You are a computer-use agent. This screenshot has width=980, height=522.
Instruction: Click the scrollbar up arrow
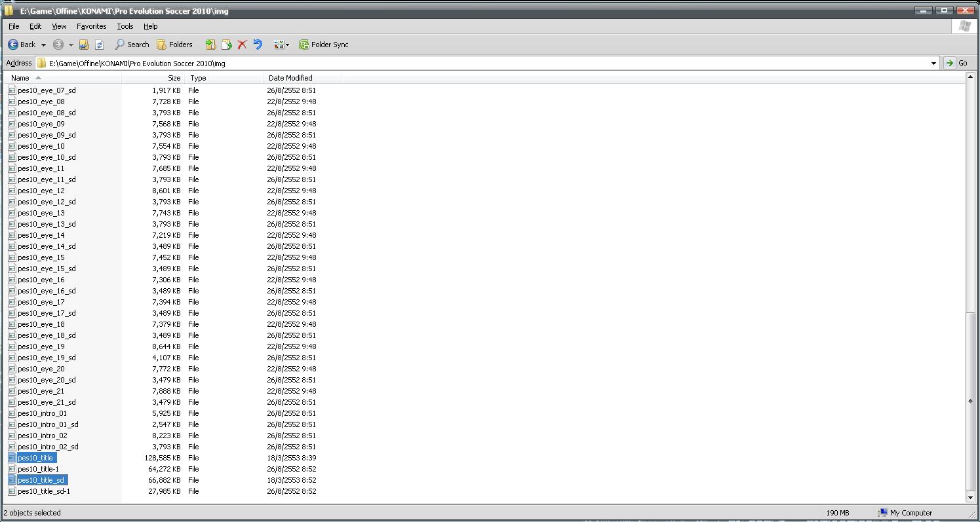(971, 78)
